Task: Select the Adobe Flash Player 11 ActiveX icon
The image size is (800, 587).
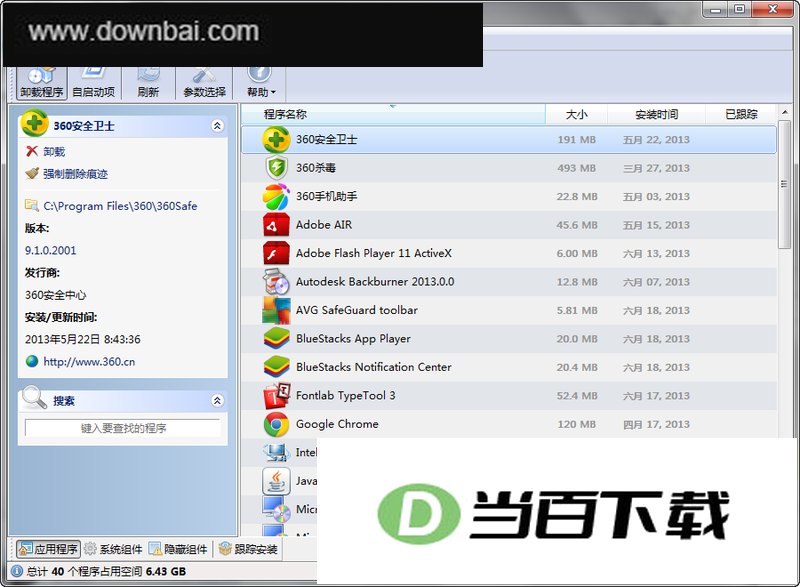Action: click(x=276, y=253)
